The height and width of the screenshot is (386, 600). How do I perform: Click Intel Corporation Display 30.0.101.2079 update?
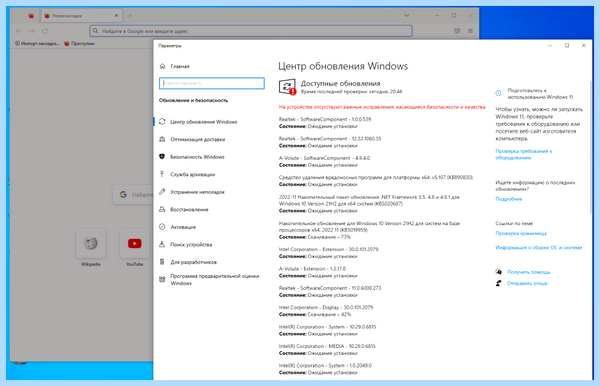(x=326, y=311)
